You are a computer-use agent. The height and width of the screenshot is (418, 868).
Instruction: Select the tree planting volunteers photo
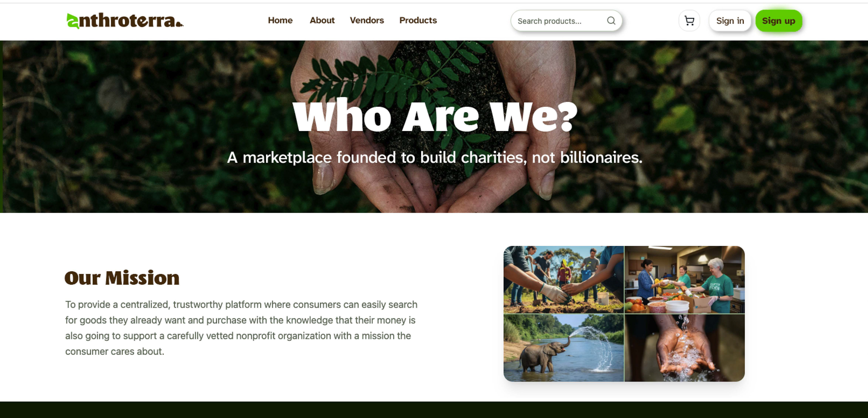[x=563, y=279]
